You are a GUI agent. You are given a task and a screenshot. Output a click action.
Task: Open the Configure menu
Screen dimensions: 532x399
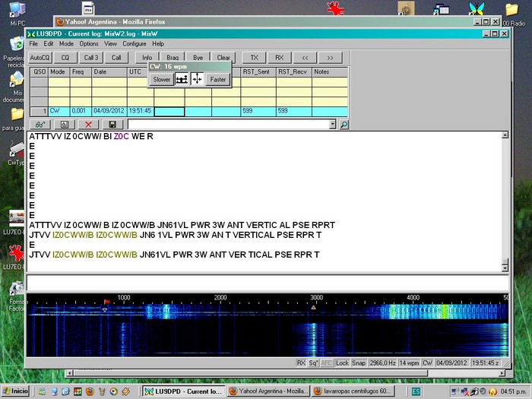[135, 44]
